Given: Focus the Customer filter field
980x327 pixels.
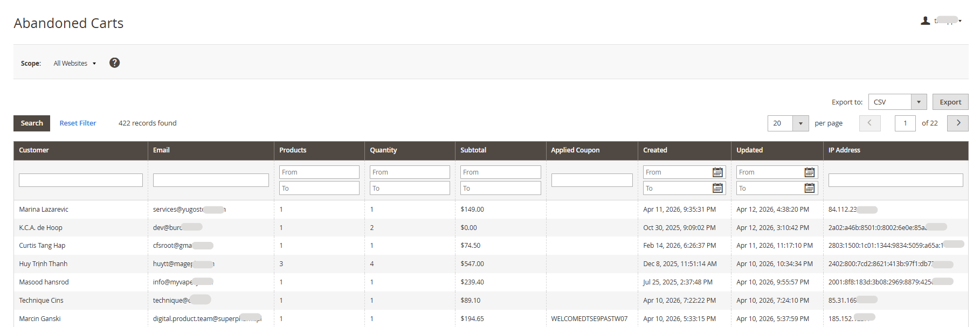Looking at the screenshot, I should coord(81,180).
